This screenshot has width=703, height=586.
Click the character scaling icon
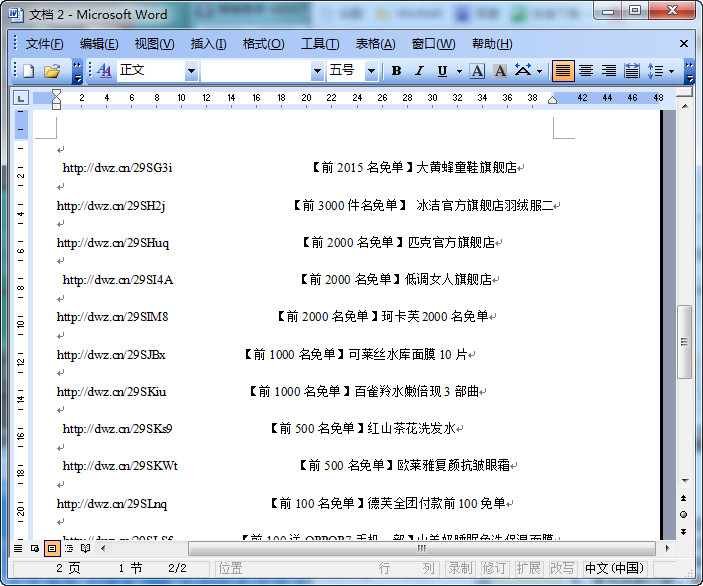[523, 70]
